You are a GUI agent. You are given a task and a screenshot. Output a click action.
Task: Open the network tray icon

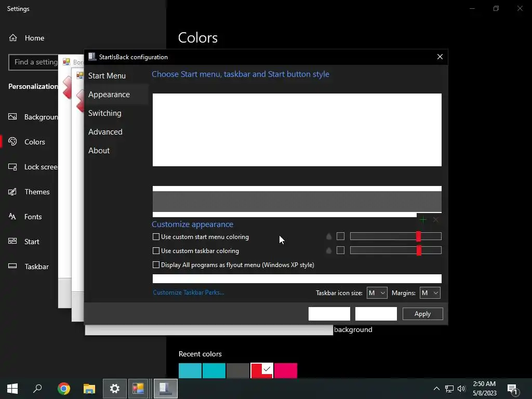pyautogui.click(x=449, y=389)
